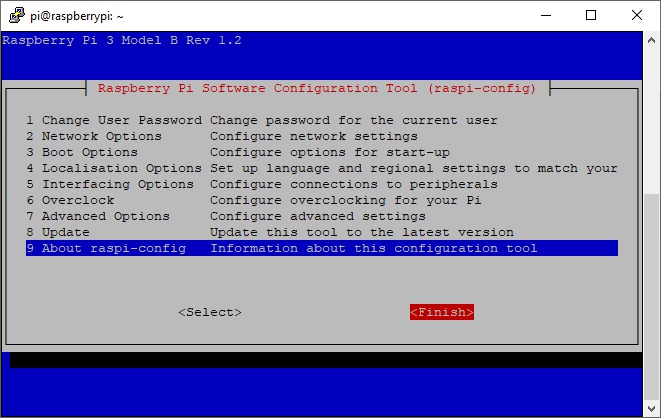
Task: Choose Boot Options in the list
Action: 90,152
